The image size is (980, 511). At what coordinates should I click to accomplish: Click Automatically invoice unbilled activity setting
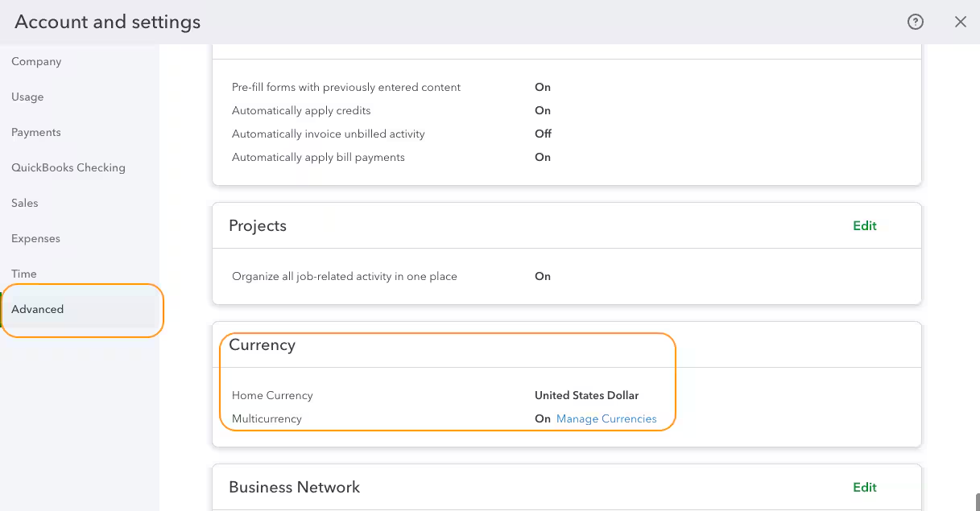pos(328,134)
